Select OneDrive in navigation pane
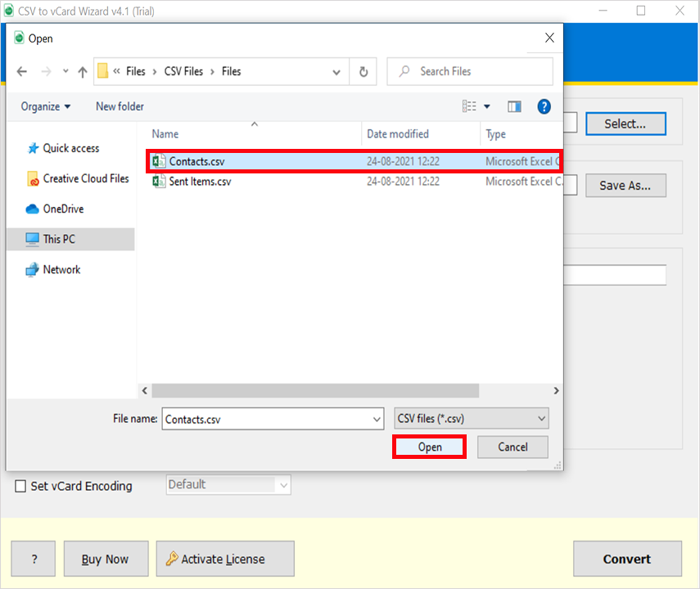This screenshot has width=700, height=589. point(63,209)
